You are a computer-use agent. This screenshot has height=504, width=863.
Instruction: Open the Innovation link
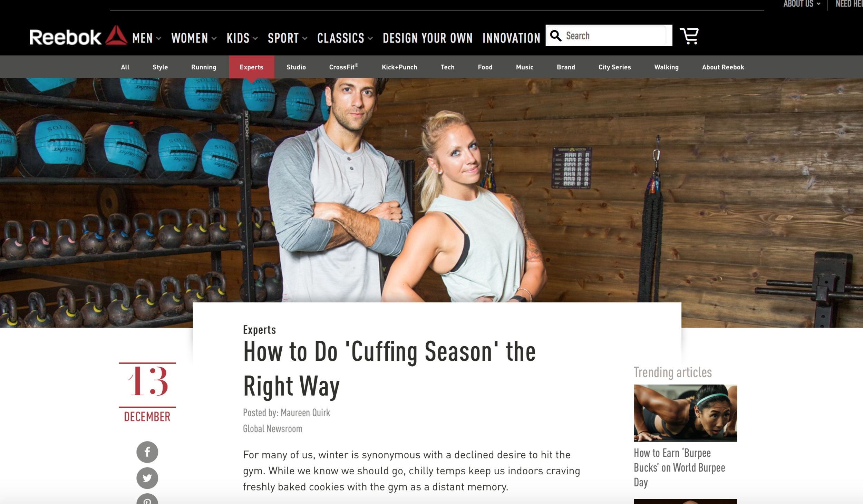tap(511, 38)
